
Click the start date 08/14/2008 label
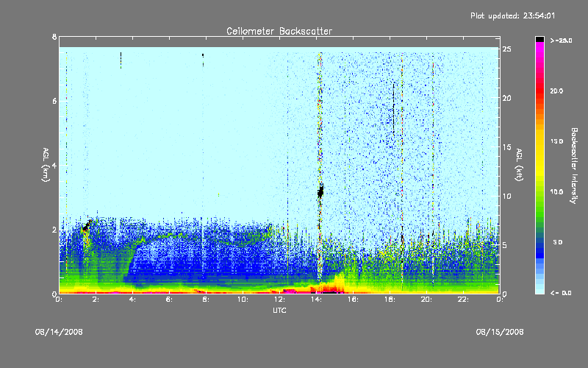pos(59,332)
